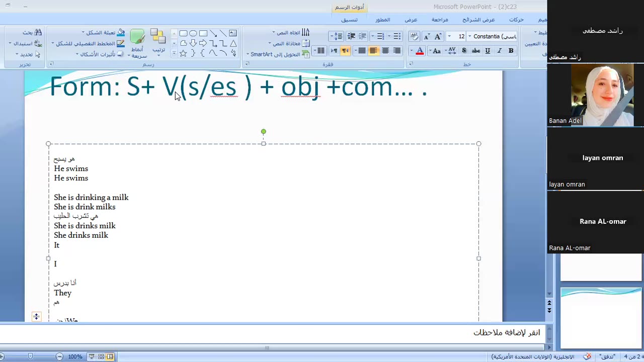Open عرض View ribbon tab
The height and width of the screenshot is (362, 644).
pyautogui.click(x=411, y=20)
